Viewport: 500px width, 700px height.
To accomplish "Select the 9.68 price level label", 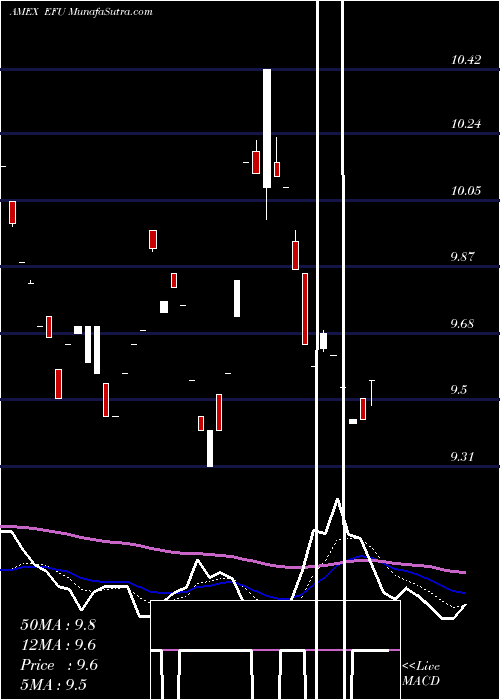I will click(x=462, y=323).
